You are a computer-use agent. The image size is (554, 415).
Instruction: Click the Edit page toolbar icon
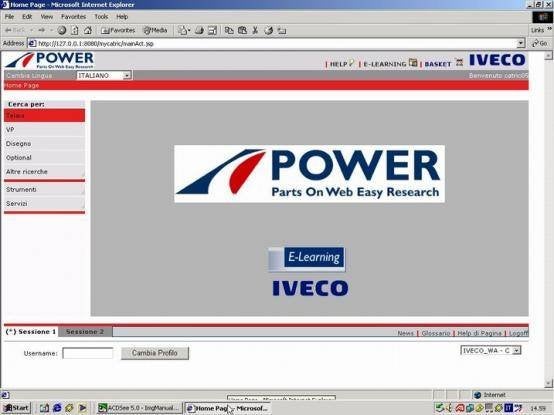212,30
